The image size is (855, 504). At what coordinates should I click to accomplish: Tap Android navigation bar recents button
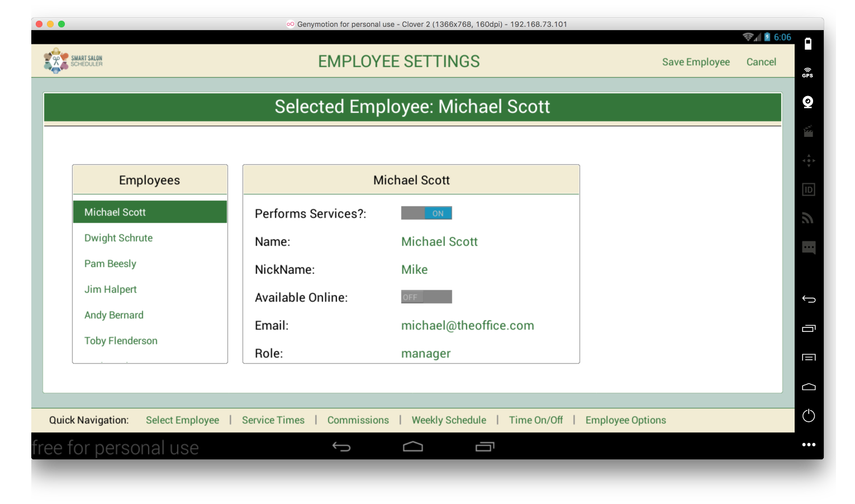tap(485, 446)
